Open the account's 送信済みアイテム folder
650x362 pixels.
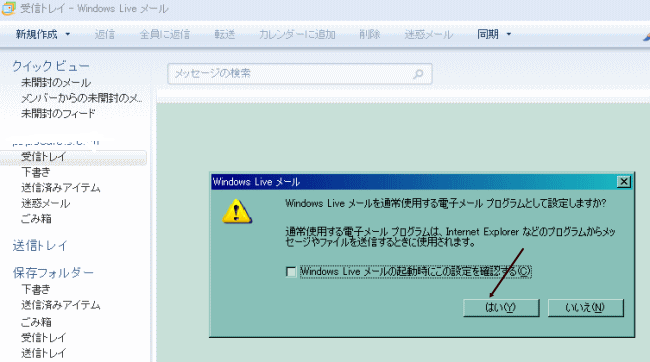pos(61,188)
